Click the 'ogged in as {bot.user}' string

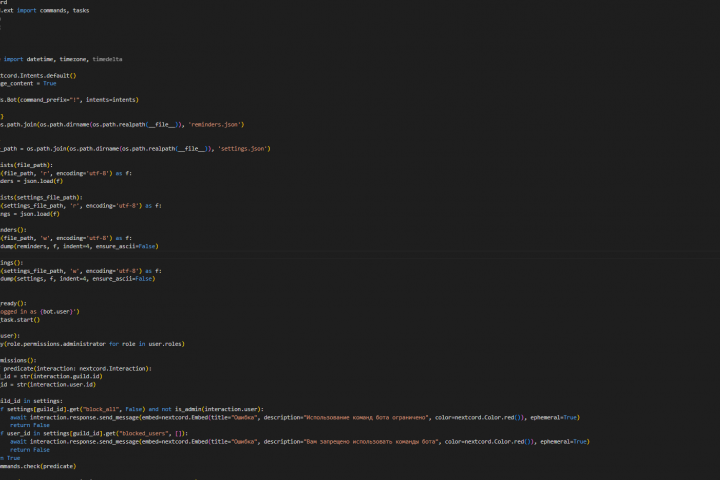point(39,311)
